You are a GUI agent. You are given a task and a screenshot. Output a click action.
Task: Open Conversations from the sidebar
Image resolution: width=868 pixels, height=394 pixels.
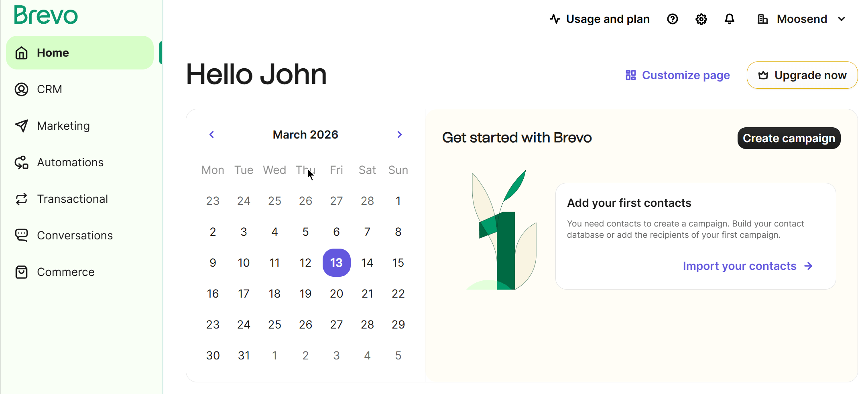(75, 235)
